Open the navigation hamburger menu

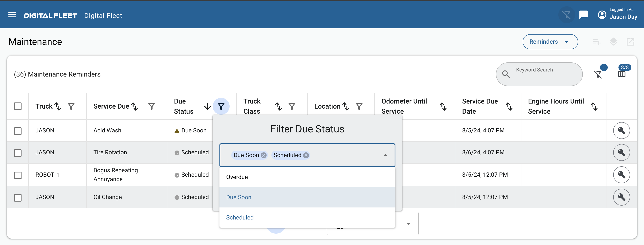tap(12, 15)
